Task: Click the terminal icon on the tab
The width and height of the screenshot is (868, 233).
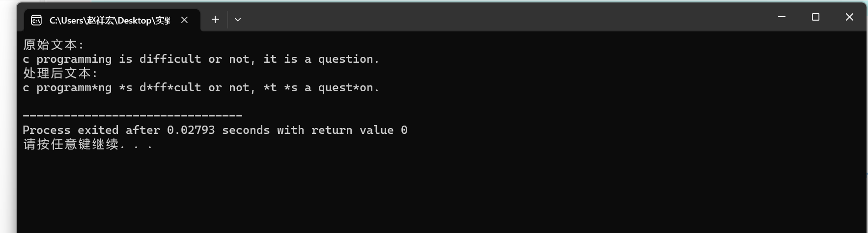Action: click(x=36, y=20)
